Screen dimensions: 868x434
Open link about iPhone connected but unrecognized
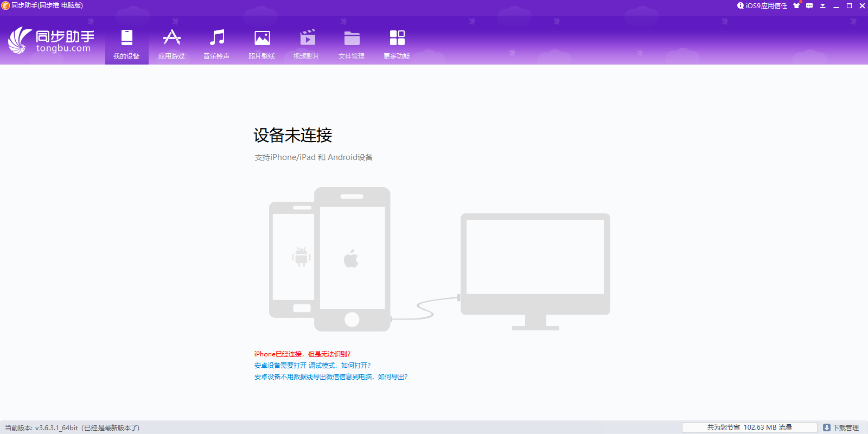[x=302, y=354]
